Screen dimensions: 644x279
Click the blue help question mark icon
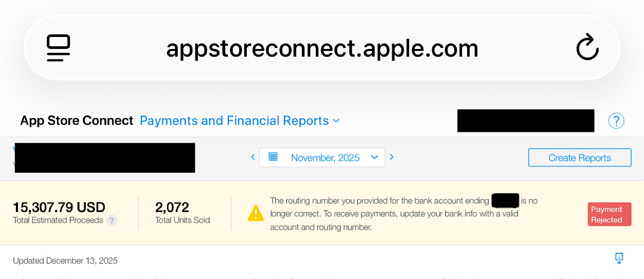pos(616,121)
